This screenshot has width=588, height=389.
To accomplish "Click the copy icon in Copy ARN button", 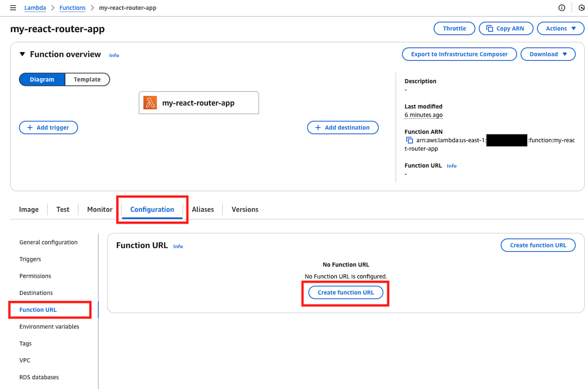I will [490, 28].
